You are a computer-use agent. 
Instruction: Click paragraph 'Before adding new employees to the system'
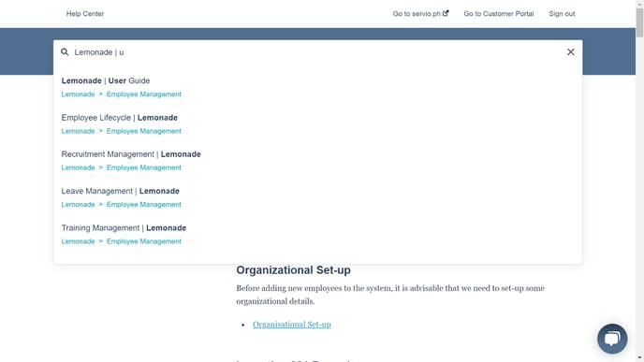click(390, 295)
